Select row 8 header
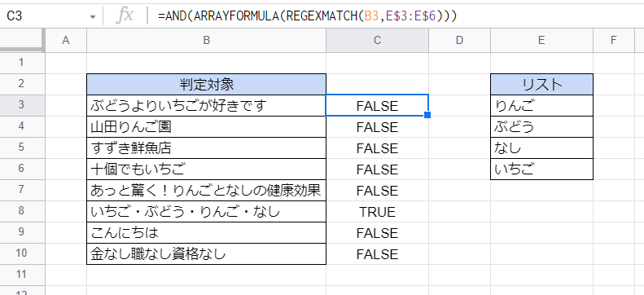 22,211
